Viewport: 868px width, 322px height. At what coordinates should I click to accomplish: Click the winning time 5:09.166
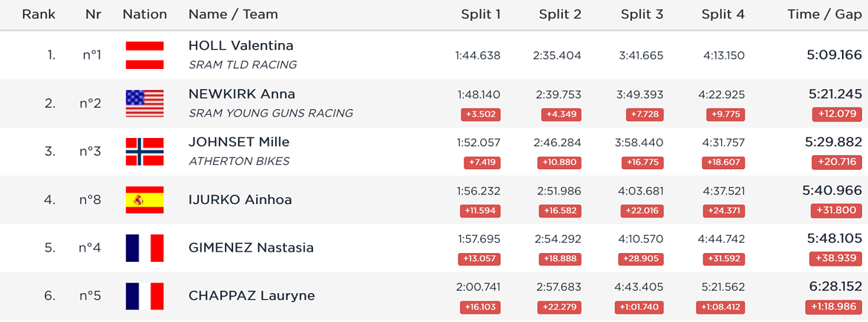(835, 55)
